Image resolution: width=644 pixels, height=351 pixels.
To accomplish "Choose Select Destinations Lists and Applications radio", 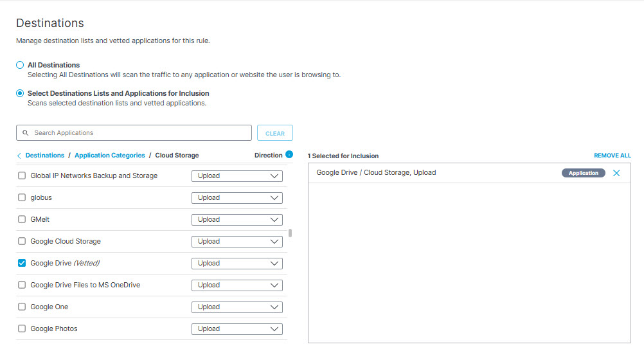I will [20, 93].
